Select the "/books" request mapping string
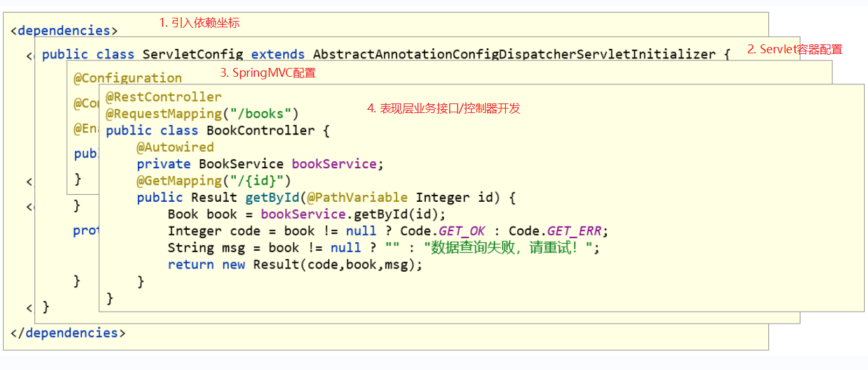 pos(264,114)
